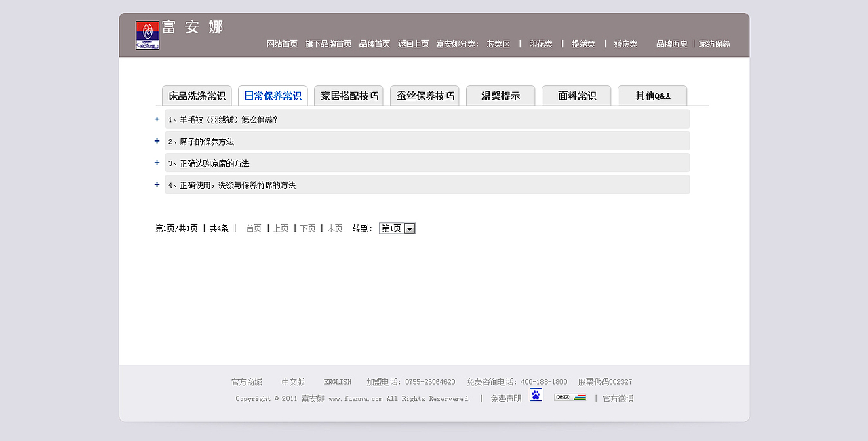Expand question 4 plus icon about 竹席
The image size is (868, 441).
[x=157, y=184]
